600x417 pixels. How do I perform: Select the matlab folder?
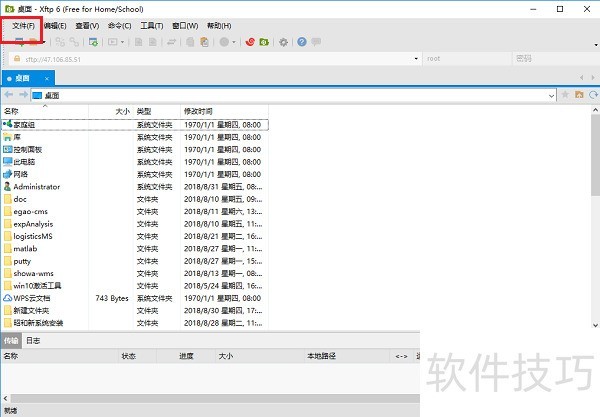[x=135, y=249]
